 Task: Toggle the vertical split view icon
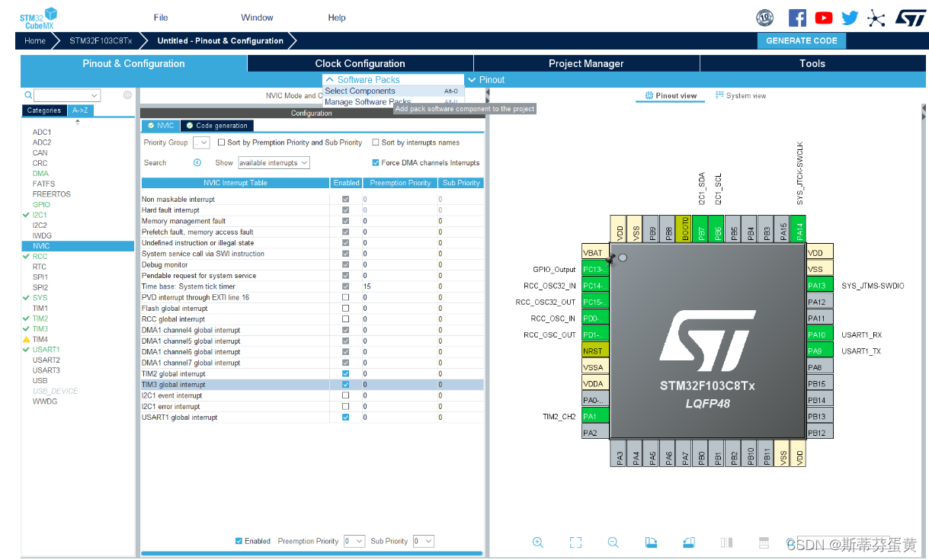pyautogui.click(x=726, y=542)
